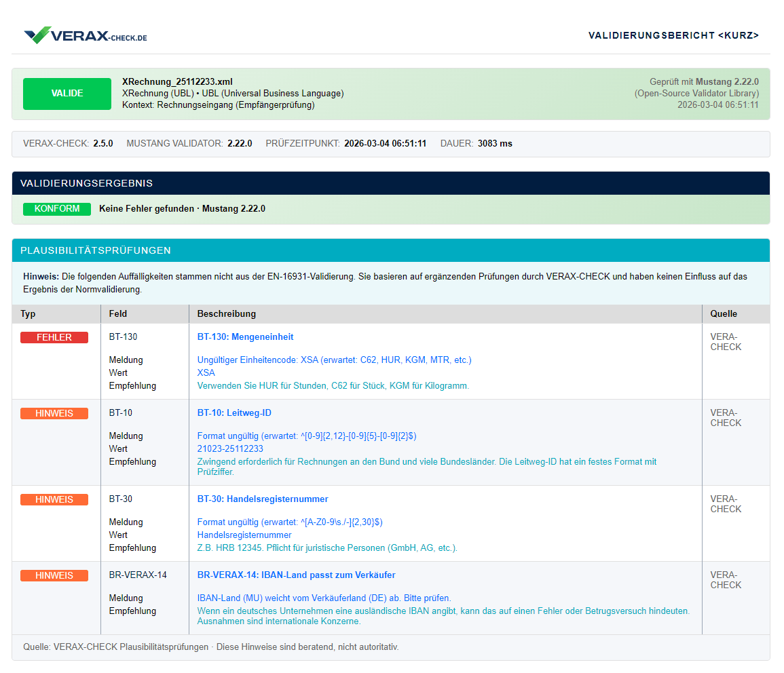The width and height of the screenshot is (784, 673).
Task: Click the PLAUSIBILITÄTSPRÜFUNGEN section header
Action: click(x=390, y=250)
